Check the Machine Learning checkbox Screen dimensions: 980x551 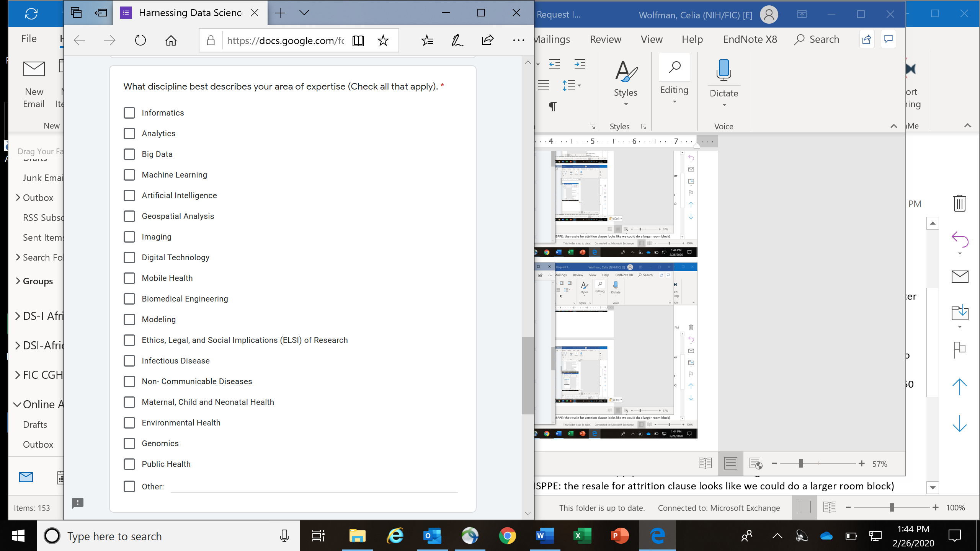(129, 175)
